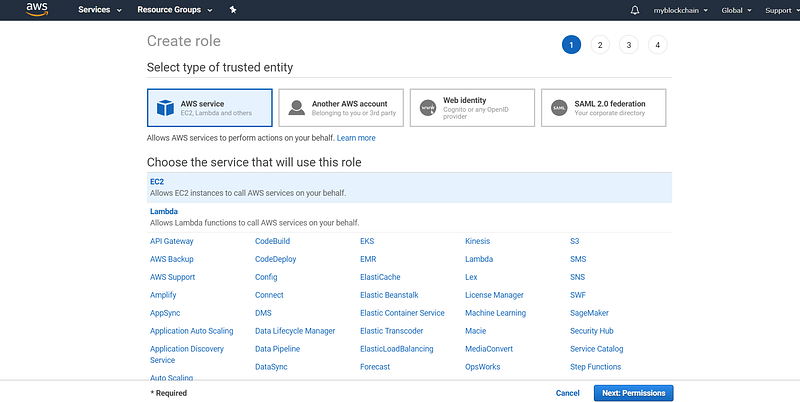The height and width of the screenshot is (402, 800).
Task: Choose ElasticLoadBalancing service
Action: click(x=396, y=349)
